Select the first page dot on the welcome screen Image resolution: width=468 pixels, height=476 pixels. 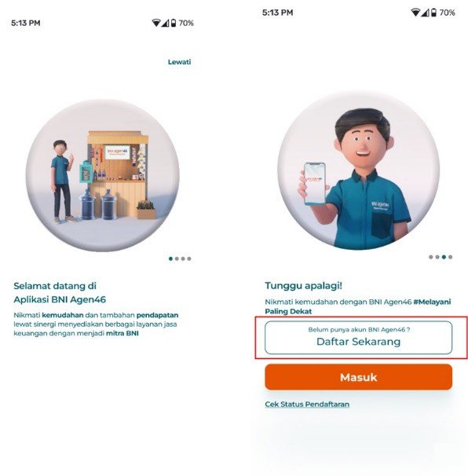pos(170,258)
